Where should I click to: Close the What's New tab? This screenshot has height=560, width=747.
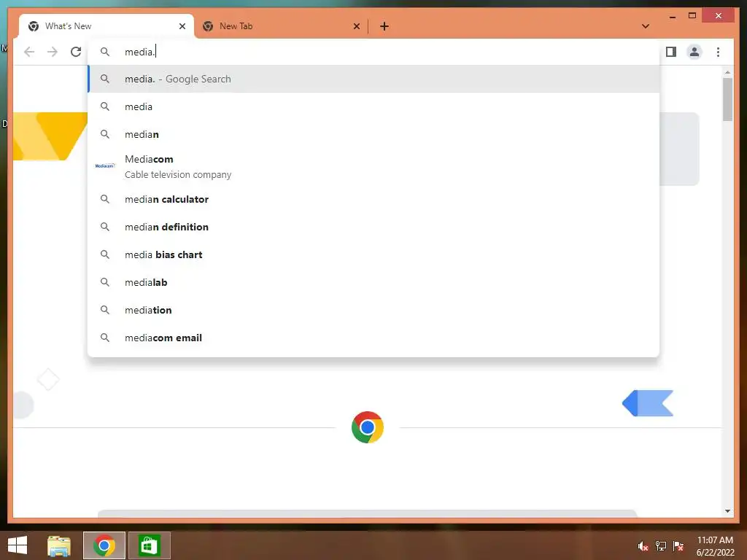pos(182,26)
